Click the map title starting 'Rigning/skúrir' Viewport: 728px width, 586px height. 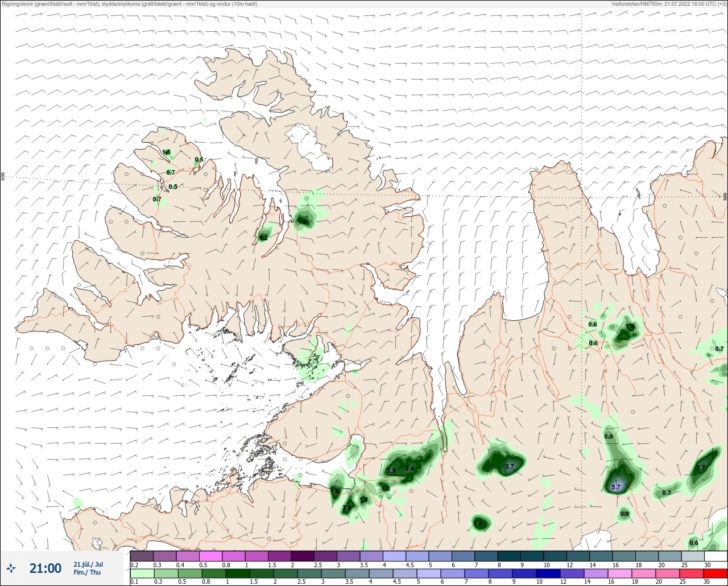(x=130, y=4)
